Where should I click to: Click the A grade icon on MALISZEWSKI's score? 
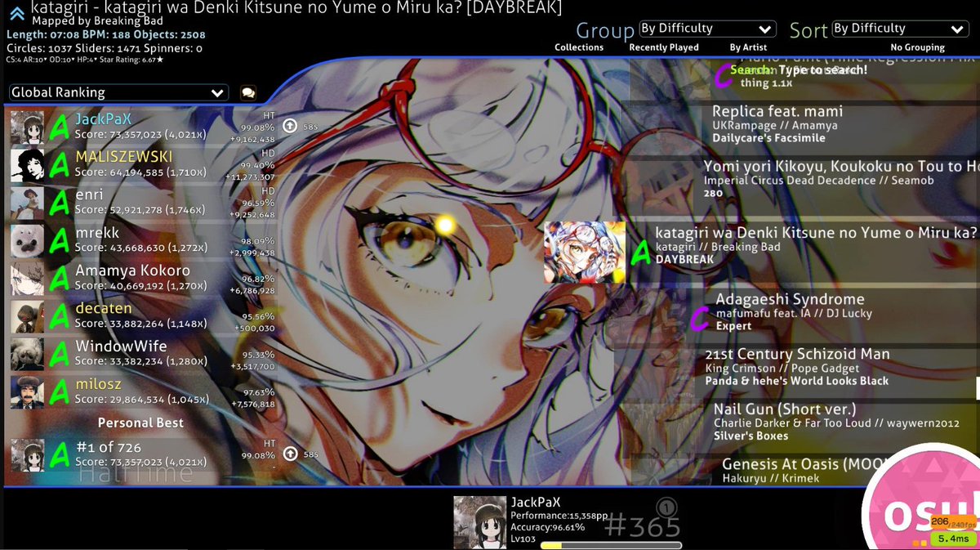click(60, 166)
